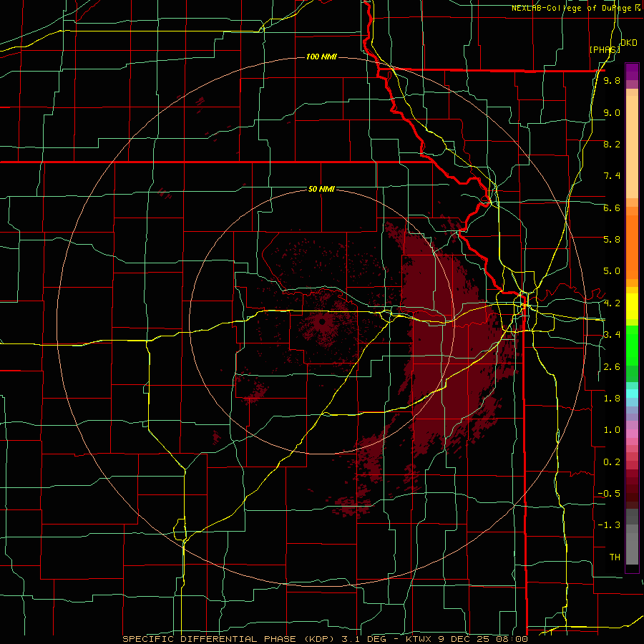This screenshot has width=644, height=644.
Task: Click the 7.4 value on the color scale
Action: (x=612, y=176)
